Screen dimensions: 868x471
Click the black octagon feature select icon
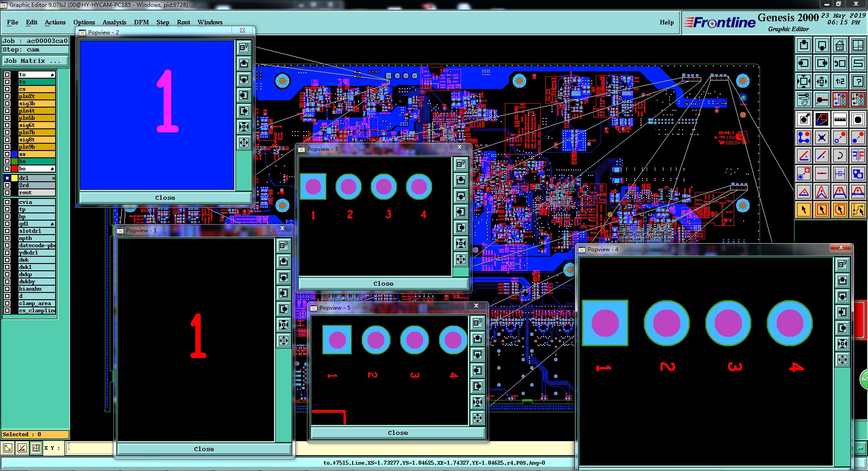[x=858, y=119]
